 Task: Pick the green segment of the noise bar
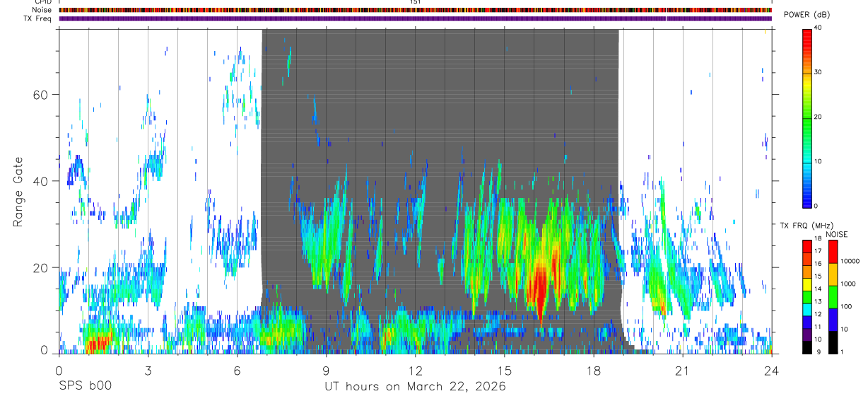click(833, 297)
